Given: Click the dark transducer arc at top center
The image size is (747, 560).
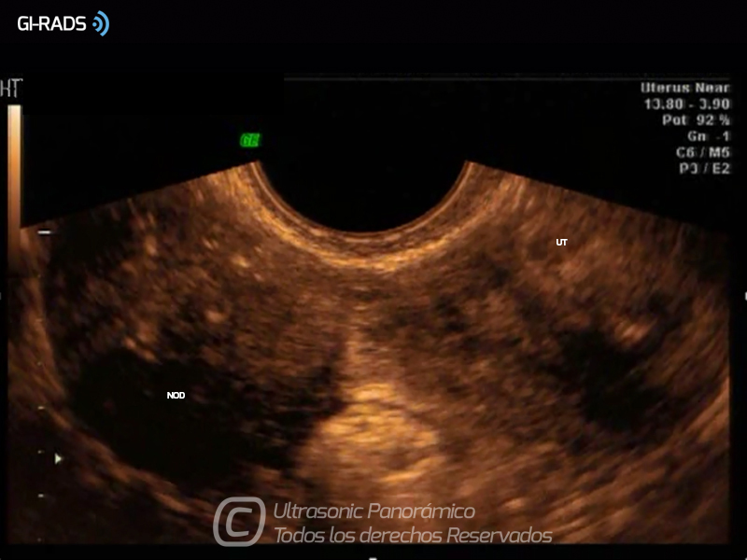Looking at the screenshot, I should [362, 191].
